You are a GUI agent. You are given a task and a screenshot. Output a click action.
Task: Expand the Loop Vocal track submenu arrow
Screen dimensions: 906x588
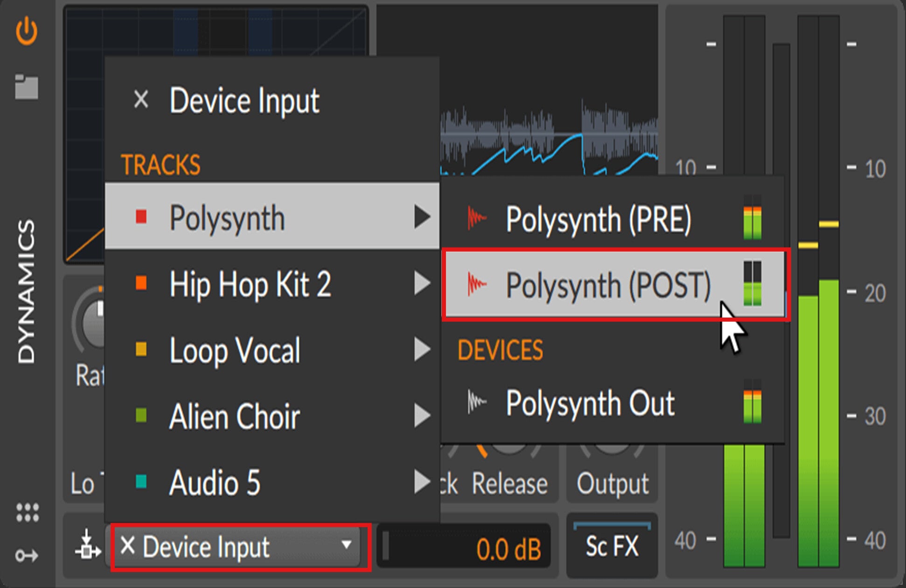point(422,350)
